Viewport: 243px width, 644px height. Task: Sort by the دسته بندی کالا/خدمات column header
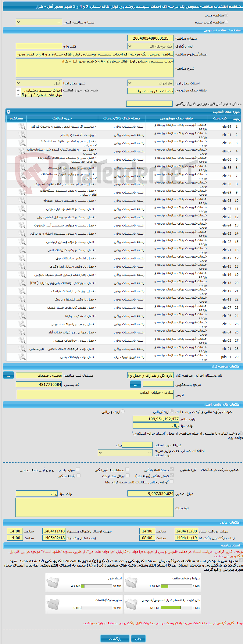pyautogui.click(x=122, y=118)
